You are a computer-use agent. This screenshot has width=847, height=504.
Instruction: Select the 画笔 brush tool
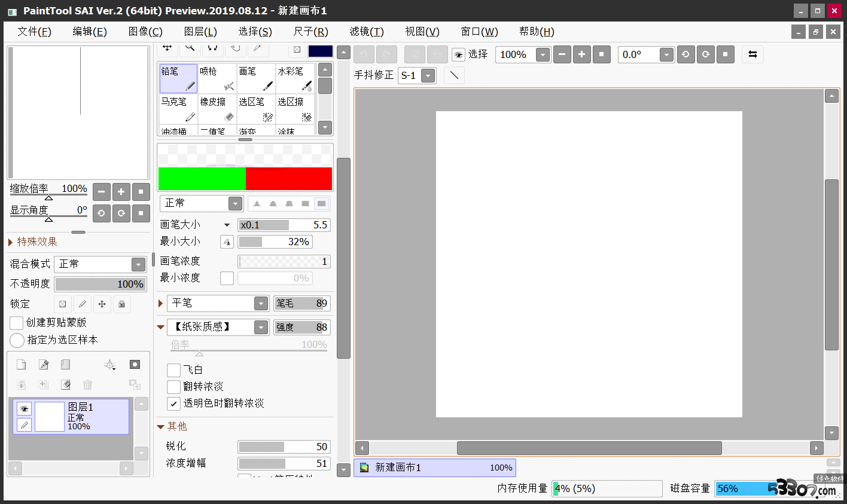pyautogui.click(x=256, y=78)
